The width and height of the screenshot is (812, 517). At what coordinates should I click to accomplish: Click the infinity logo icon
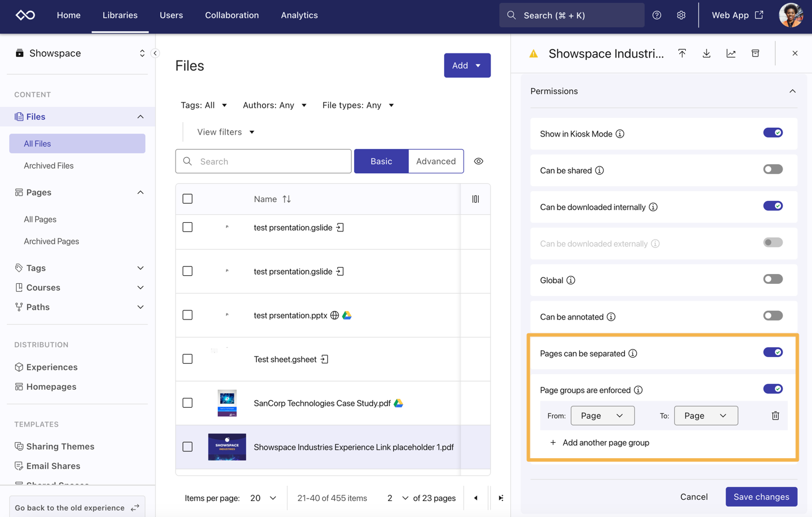click(x=25, y=15)
